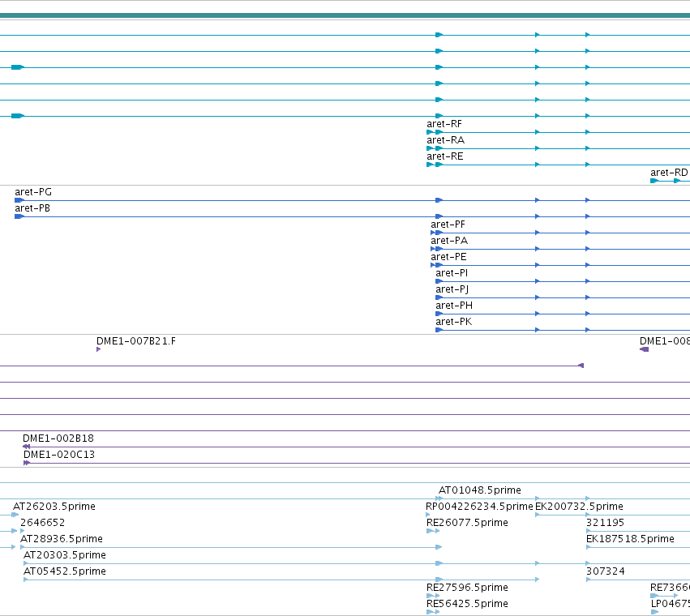This screenshot has width=690, height=616.
Task: Click the aret-PB protein label
Action: pos(32,208)
